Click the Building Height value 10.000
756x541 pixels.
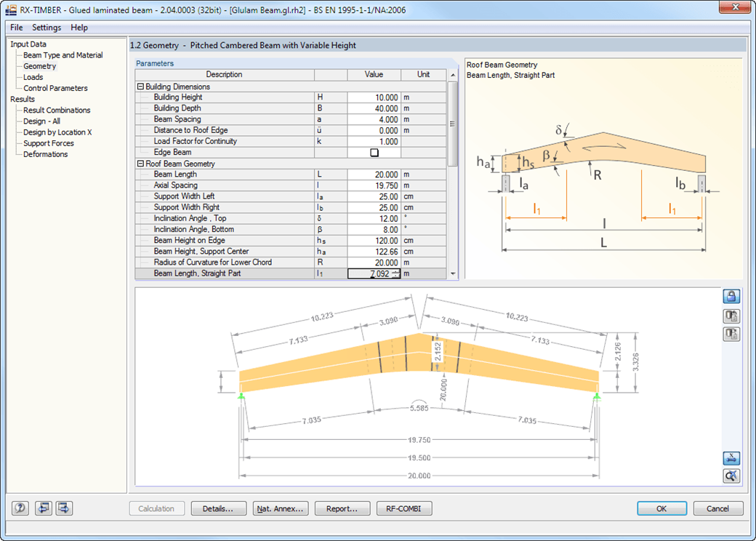coord(374,97)
